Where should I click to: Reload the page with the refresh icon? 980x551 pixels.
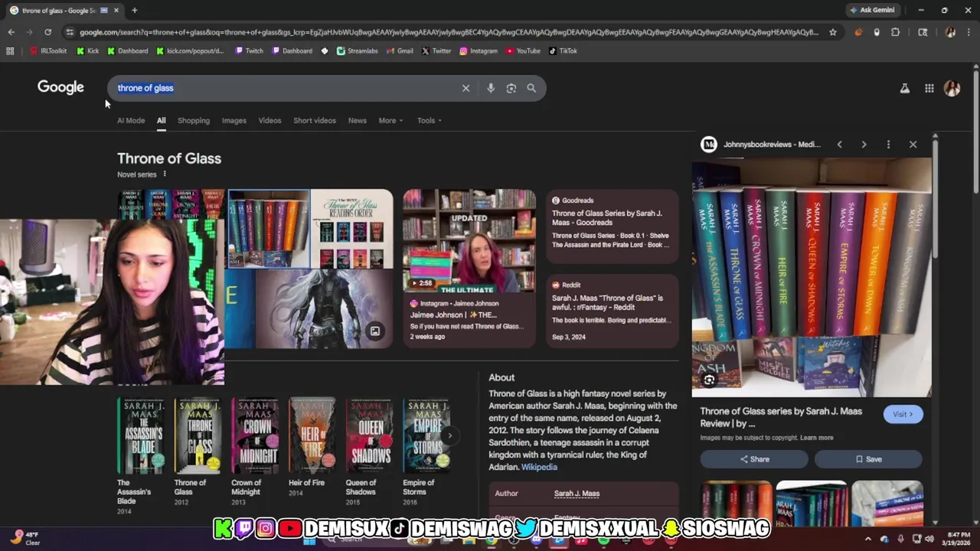(x=47, y=32)
